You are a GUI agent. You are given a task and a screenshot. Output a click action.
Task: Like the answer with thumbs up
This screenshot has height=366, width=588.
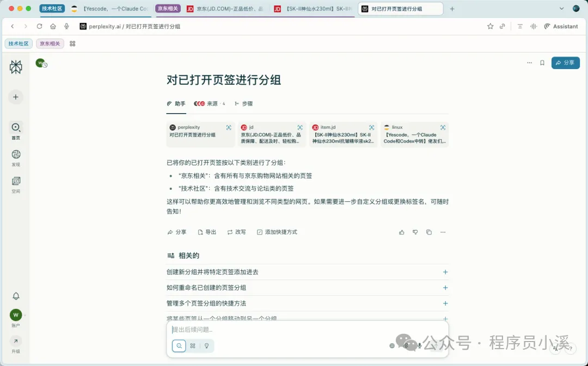coord(402,232)
